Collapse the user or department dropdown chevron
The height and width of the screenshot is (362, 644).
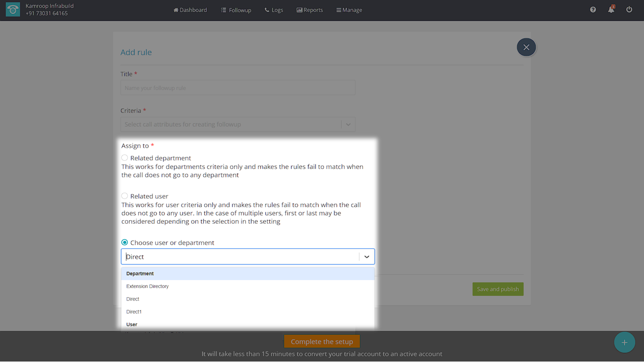tap(367, 257)
